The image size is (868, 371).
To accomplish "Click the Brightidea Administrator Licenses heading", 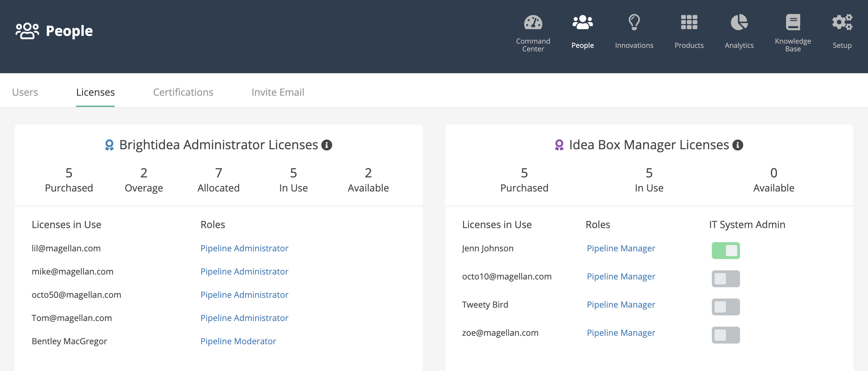I will click(x=219, y=145).
